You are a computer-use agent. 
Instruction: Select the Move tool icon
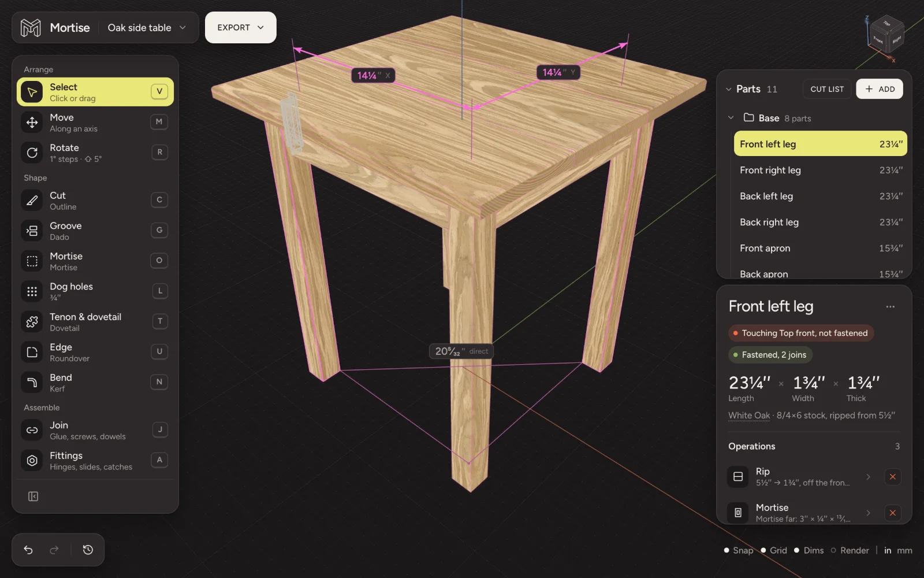(32, 123)
